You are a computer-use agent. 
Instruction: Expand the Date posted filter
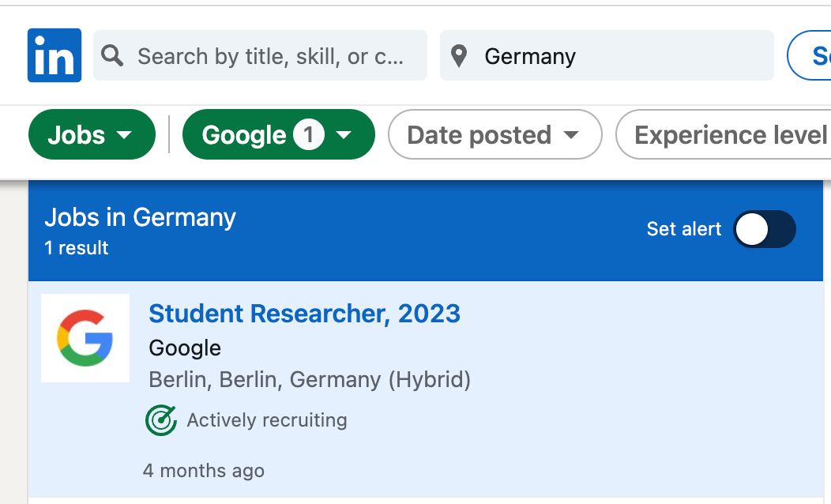point(495,134)
